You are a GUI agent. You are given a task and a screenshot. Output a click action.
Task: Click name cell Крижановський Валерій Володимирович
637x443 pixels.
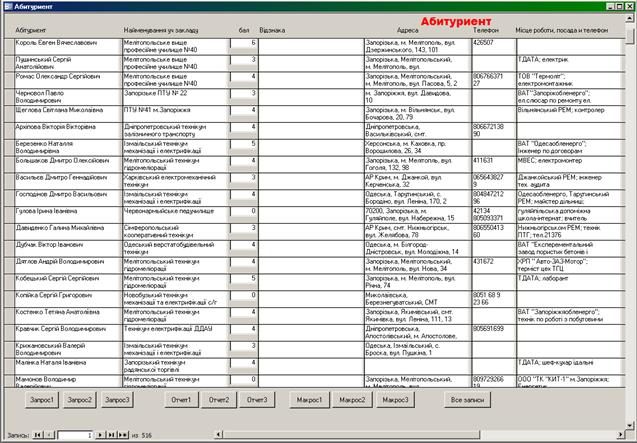68,350
